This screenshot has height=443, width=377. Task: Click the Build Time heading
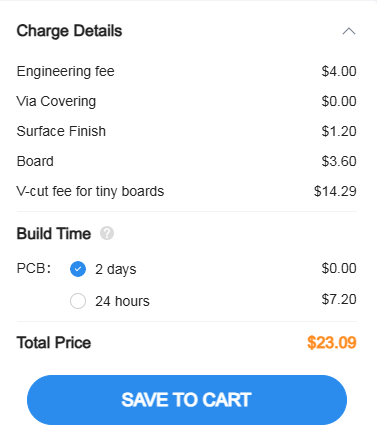point(54,233)
